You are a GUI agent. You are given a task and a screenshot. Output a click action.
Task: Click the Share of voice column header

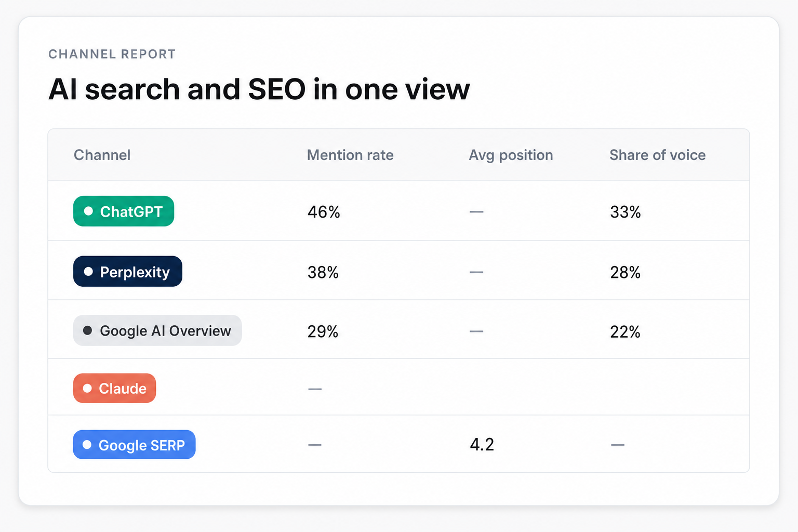pos(657,155)
